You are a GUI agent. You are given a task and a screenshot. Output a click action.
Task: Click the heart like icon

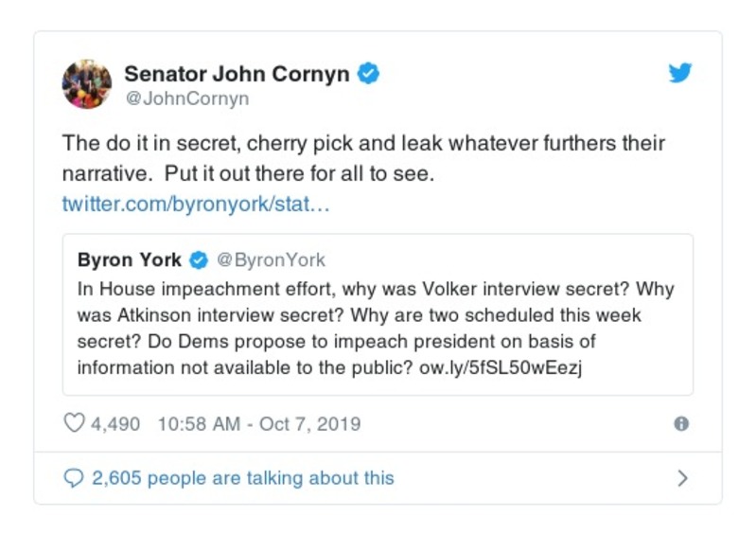(74, 423)
